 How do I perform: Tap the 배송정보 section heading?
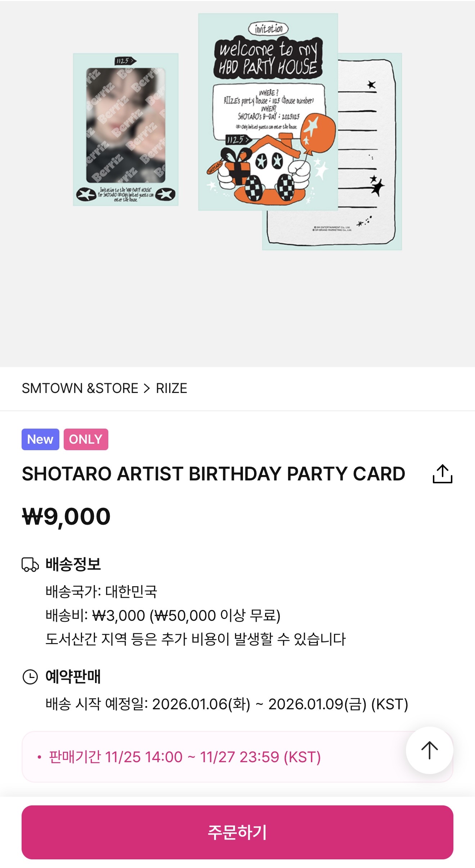tap(73, 564)
